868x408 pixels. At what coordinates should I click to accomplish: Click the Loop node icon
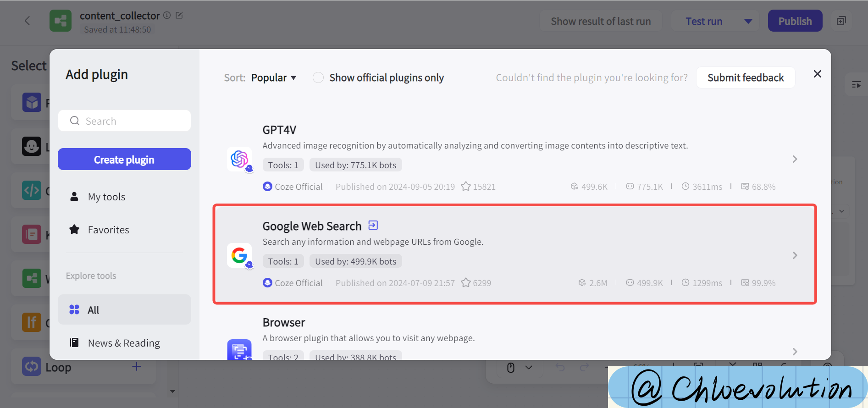32,366
